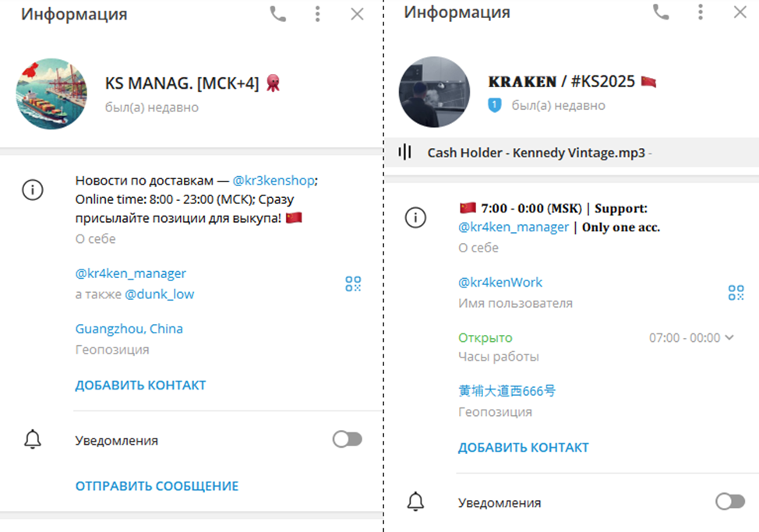The image size is (759, 532).
Task: Open Cash Holder - Kennedy Vintage.mp3 track
Action: click(x=536, y=153)
